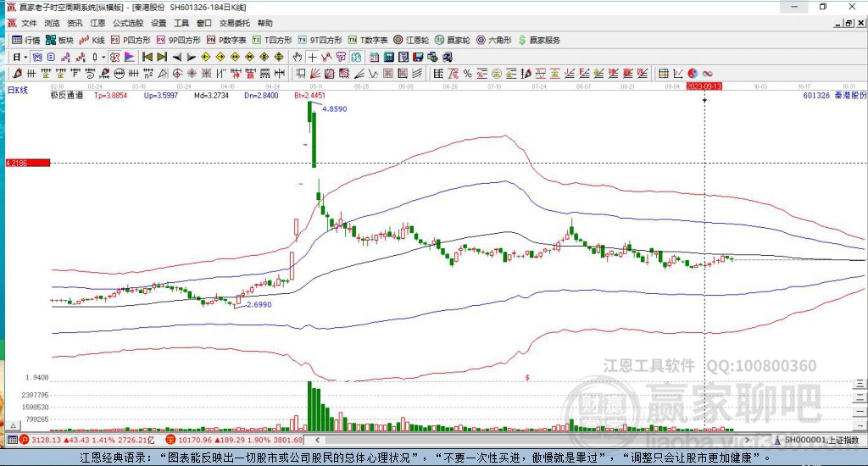Open the 六角形 hexagon tool
The image size is (868, 466).
(494, 40)
